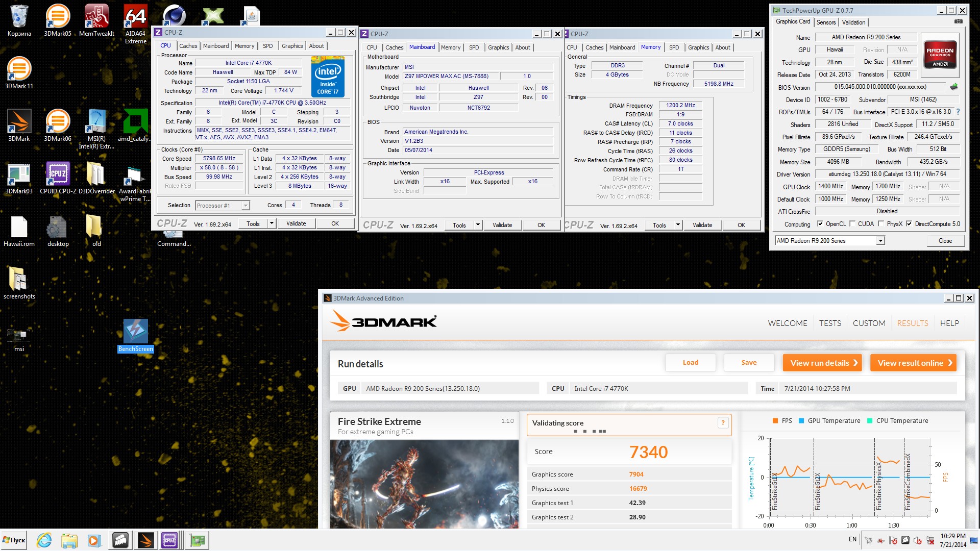
Task: Click View run details button
Action: point(822,363)
